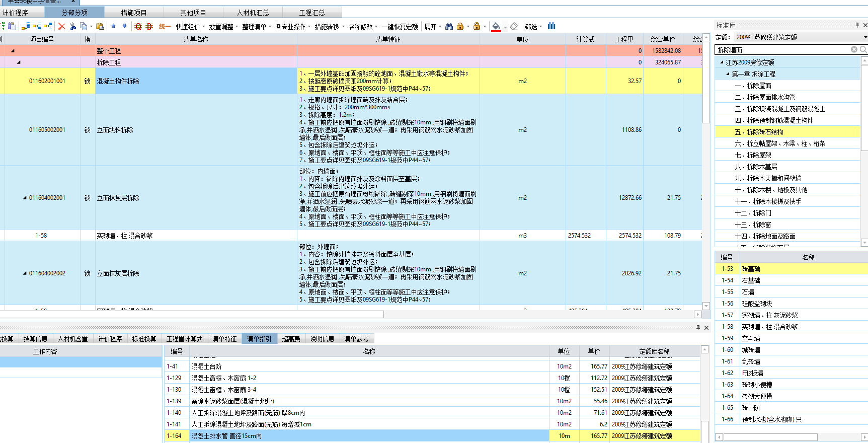Click the blue move-down arrow icon
The image size is (868, 443).
(125, 26)
